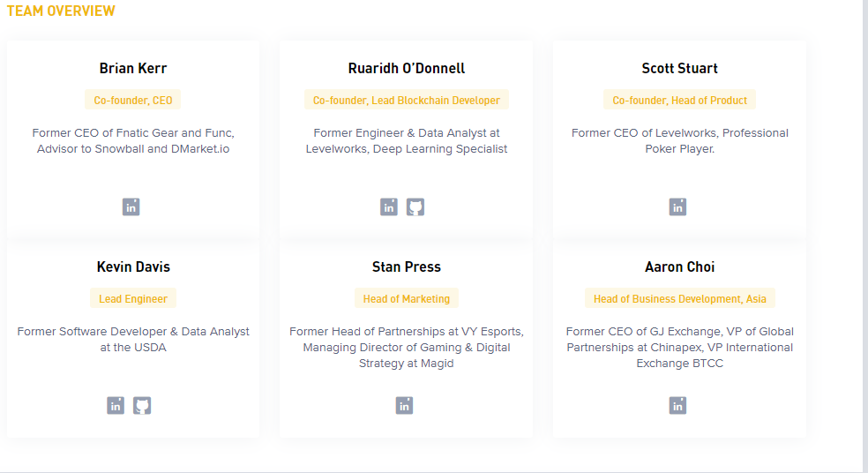This screenshot has width=868, height=473.
Task: Open Ruaridh O'Donnell's GitHub icon
Action: click(x=415, y=207)
